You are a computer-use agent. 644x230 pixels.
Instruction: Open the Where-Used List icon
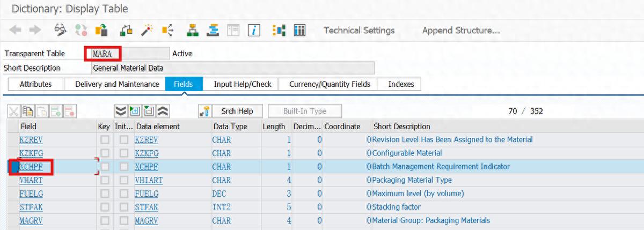pos(167,31)
